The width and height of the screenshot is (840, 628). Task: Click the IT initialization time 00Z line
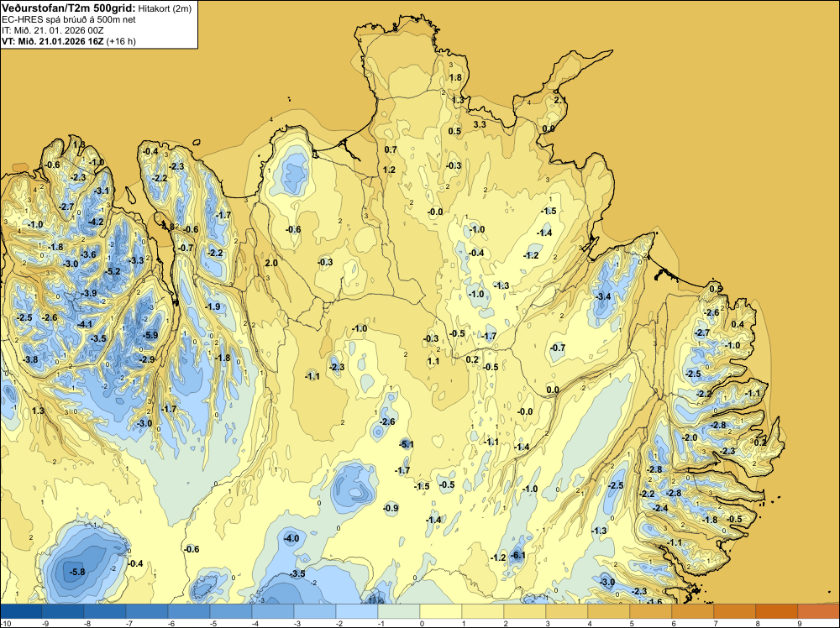52,30
